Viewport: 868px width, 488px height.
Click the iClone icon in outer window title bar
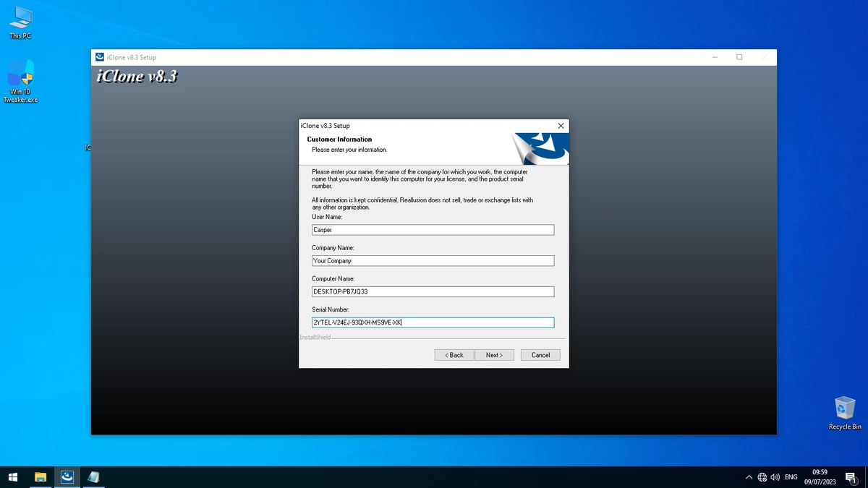pyautogui.click(x=100, y=57)
